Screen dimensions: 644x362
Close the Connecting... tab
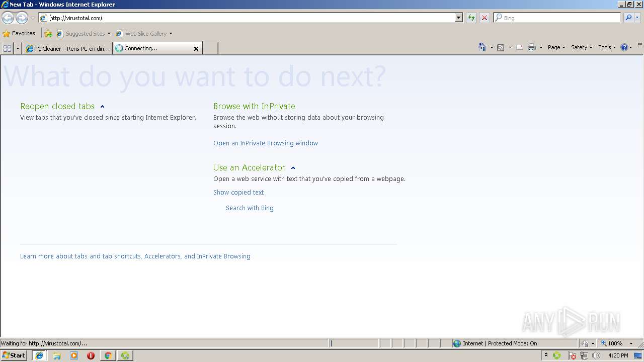tap(196, 49)
